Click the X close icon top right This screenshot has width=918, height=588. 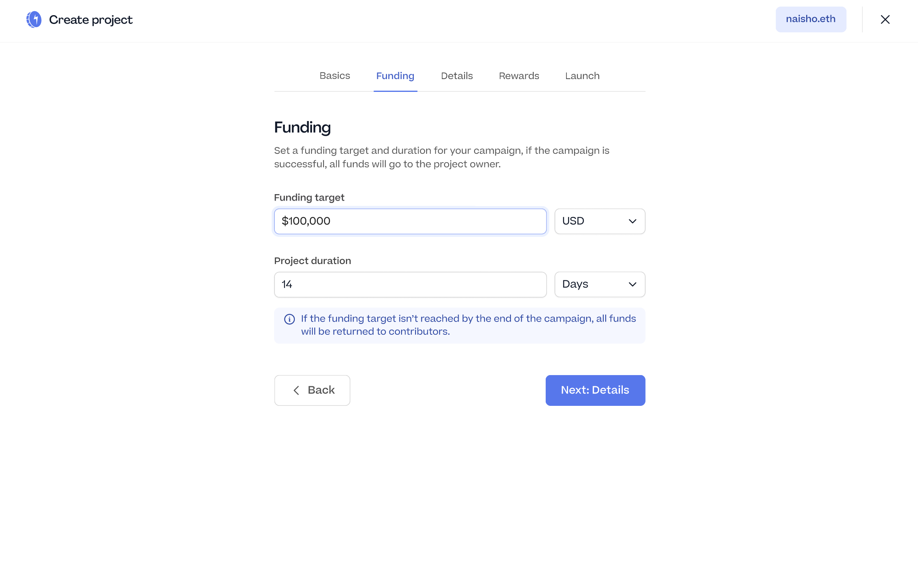click(885, 19)
